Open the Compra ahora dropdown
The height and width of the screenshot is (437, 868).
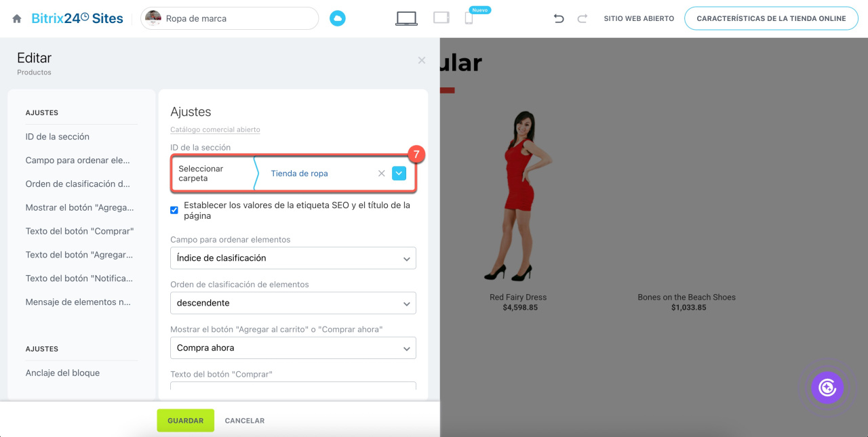coord(293,348)
